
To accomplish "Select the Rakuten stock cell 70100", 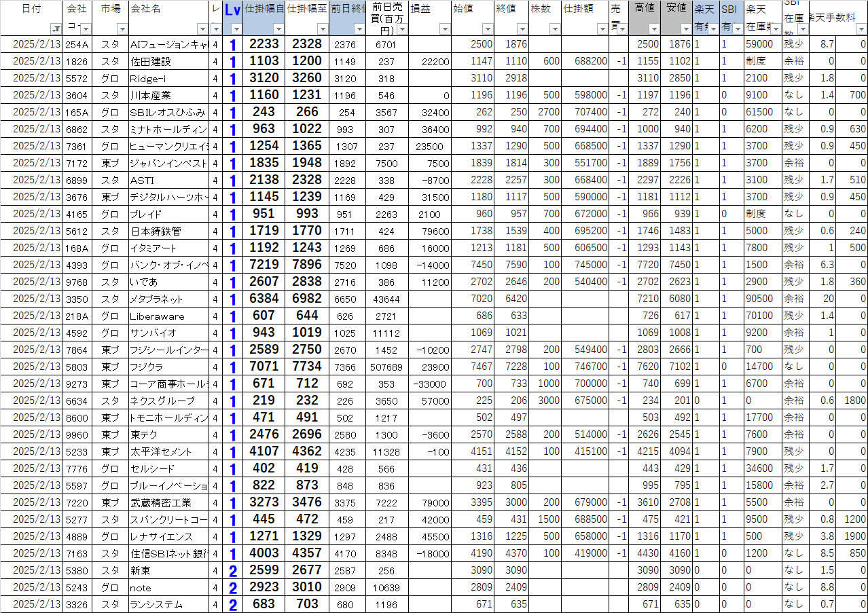I will pos(763,316).
